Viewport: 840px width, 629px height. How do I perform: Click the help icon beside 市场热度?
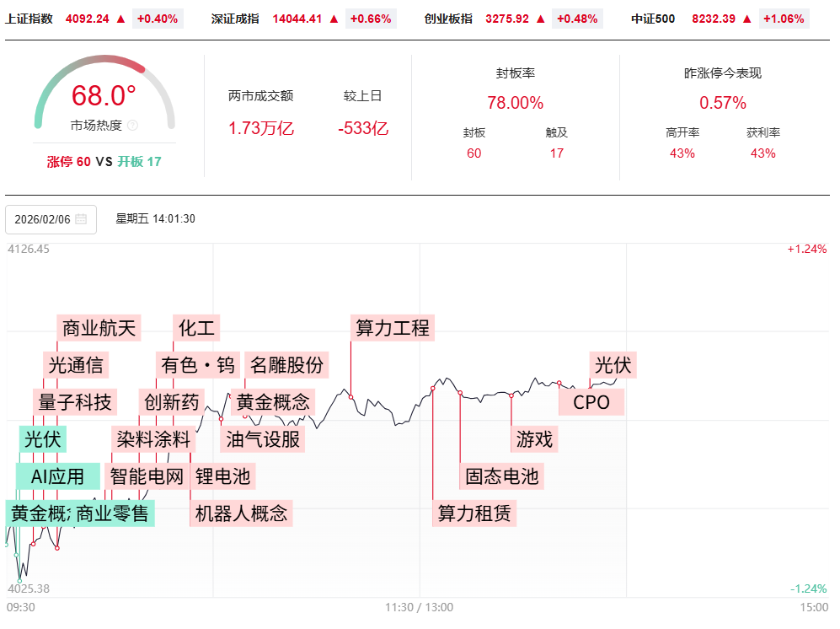[132, 126]
